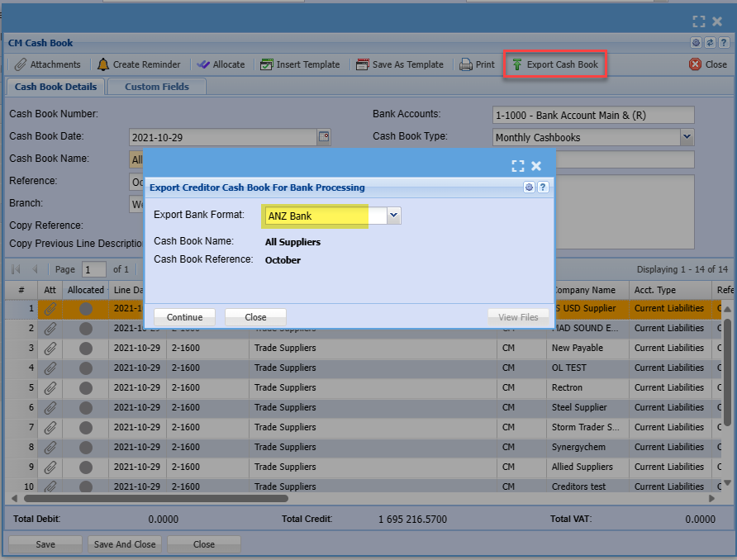
Task: Click the Export Cash Book button
Action: coord(555,64)
